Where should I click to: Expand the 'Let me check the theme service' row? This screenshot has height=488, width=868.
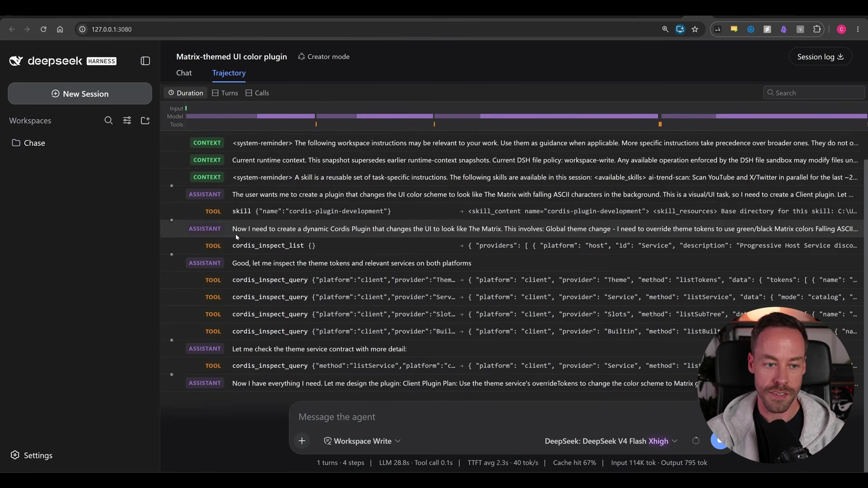(512, 349)
